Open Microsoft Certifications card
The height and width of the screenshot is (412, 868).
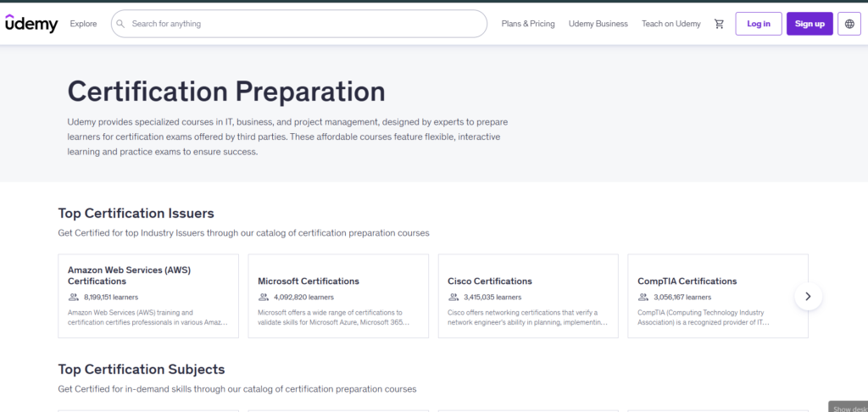point(338,296)
